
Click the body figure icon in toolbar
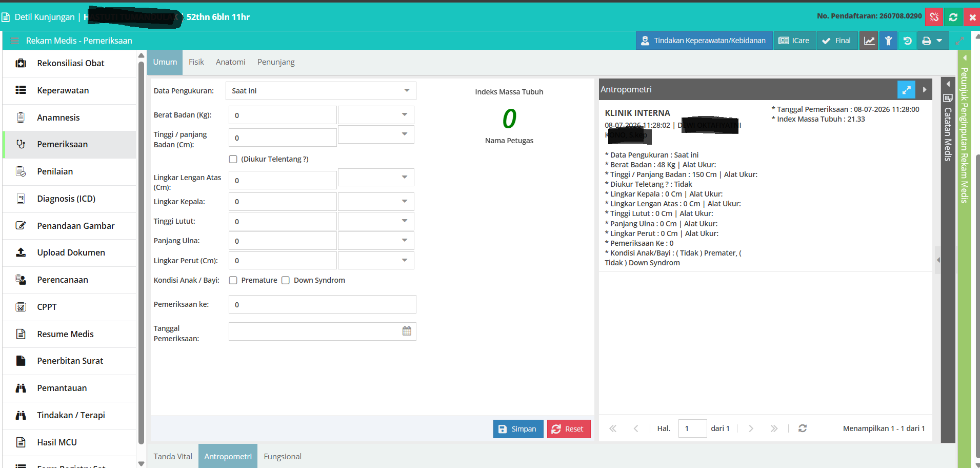[888, 41]
